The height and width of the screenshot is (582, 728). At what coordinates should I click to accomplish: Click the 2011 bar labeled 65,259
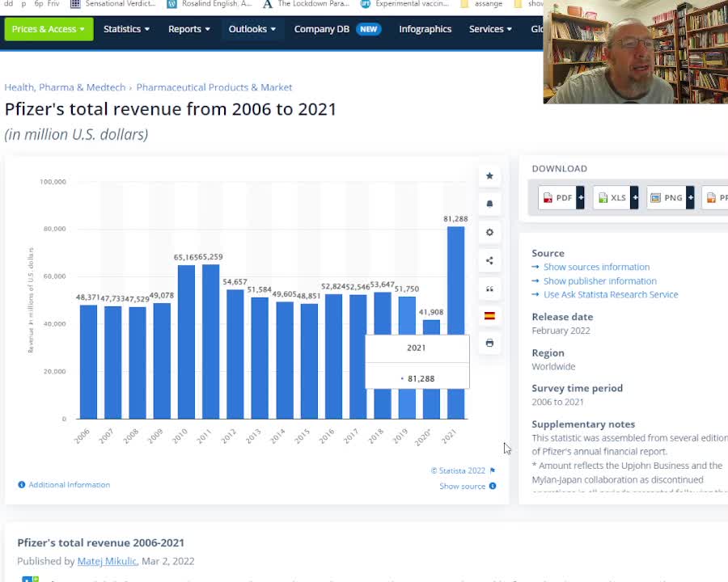211,342
